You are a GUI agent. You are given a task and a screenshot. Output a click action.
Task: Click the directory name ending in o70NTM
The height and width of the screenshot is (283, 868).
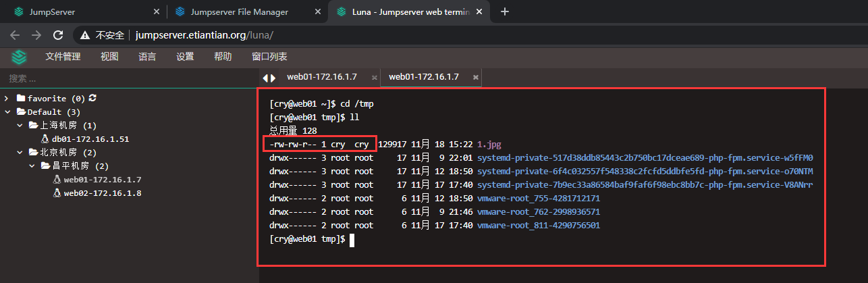645,171
